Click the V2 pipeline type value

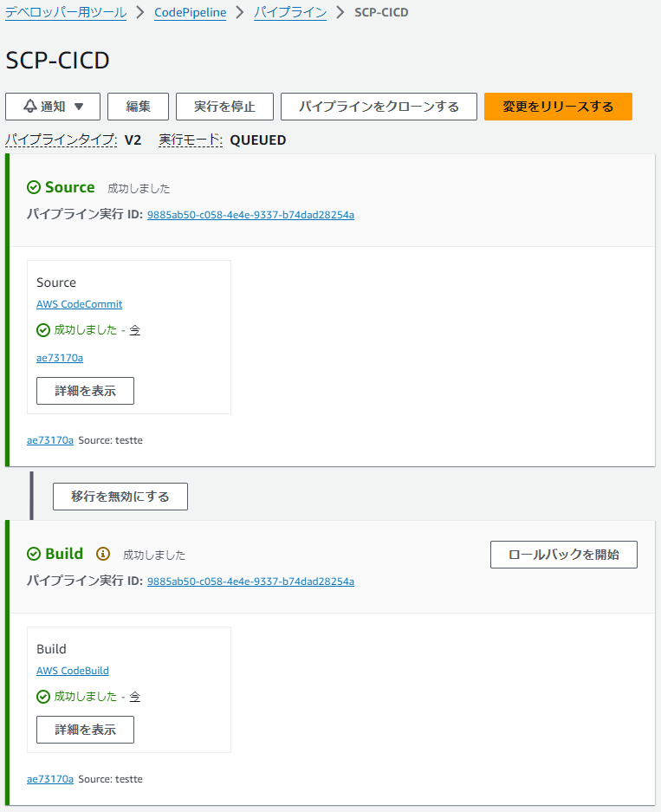(133, 140)
